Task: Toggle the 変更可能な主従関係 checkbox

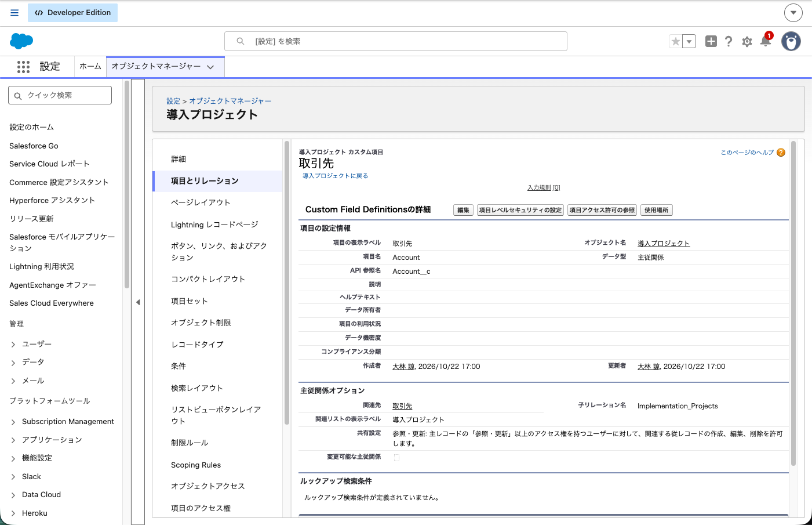Action: click(397, 458)
